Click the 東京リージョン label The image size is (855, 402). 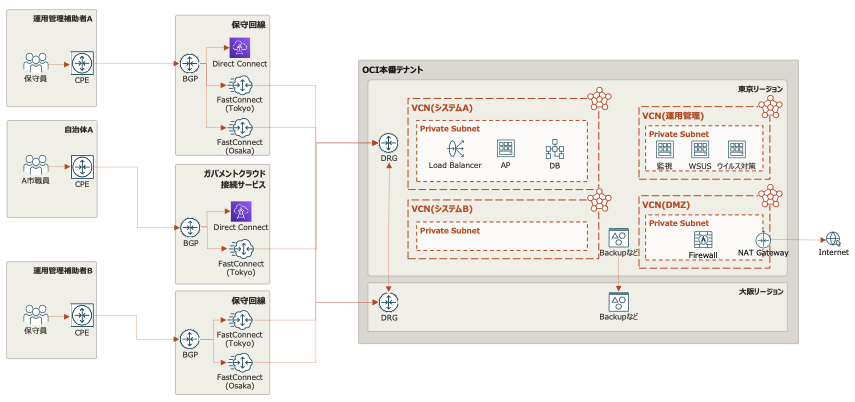click(x=761, y=89)
